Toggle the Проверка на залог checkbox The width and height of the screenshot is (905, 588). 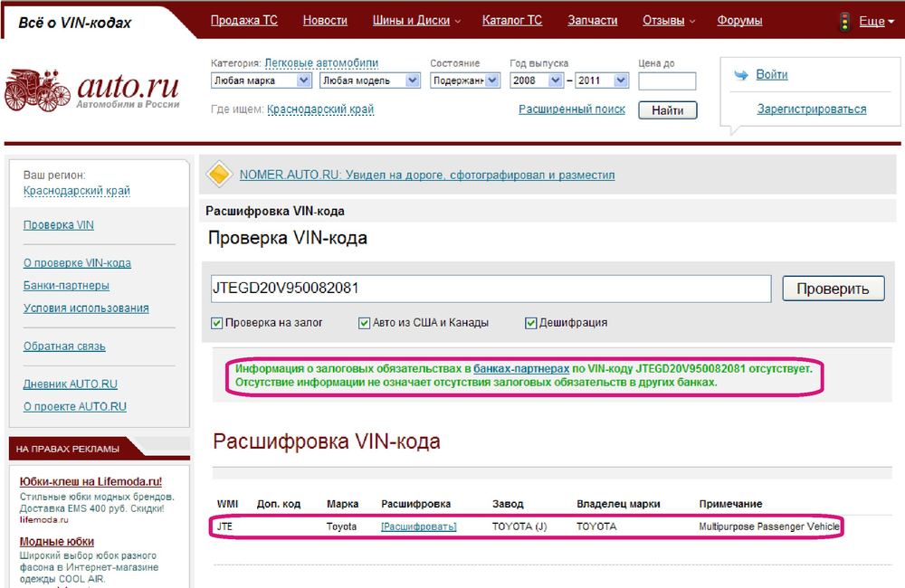tap(216, 323)
